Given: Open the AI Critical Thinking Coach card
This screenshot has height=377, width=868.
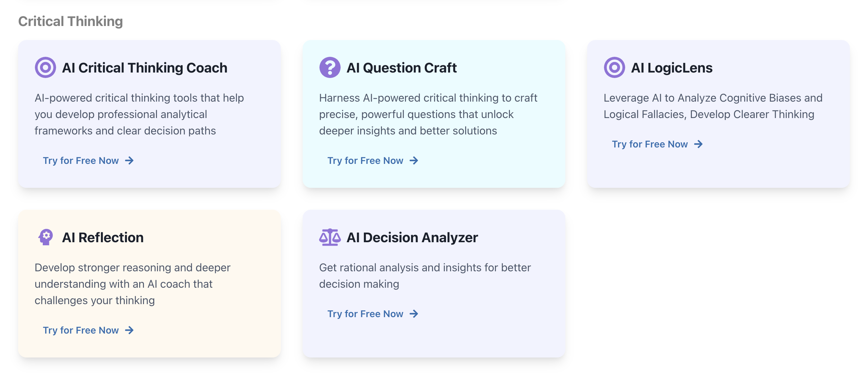Looking at the screenshot, I should pos(149,114).
